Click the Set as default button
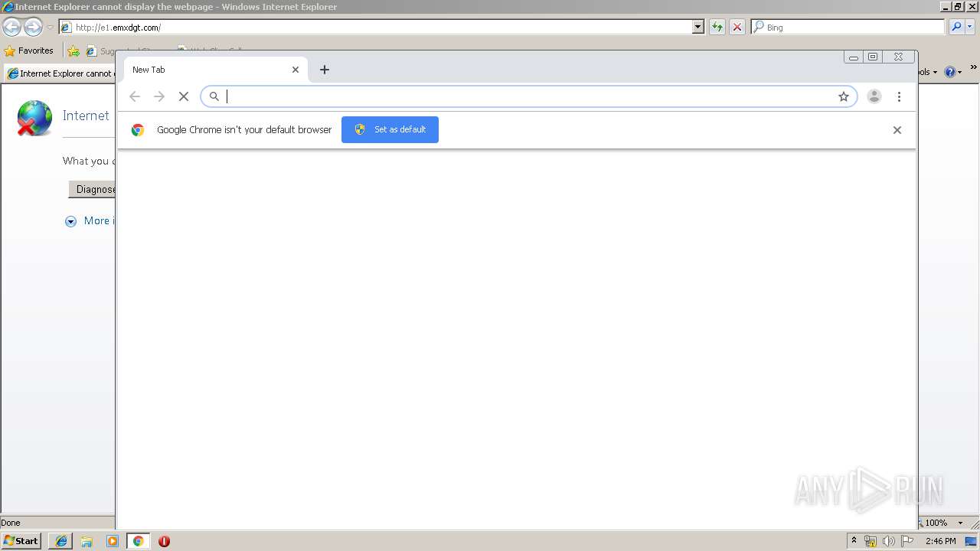The width and height of the screenshot is (980, 551). pyautogui.click(x=390, y=129)
